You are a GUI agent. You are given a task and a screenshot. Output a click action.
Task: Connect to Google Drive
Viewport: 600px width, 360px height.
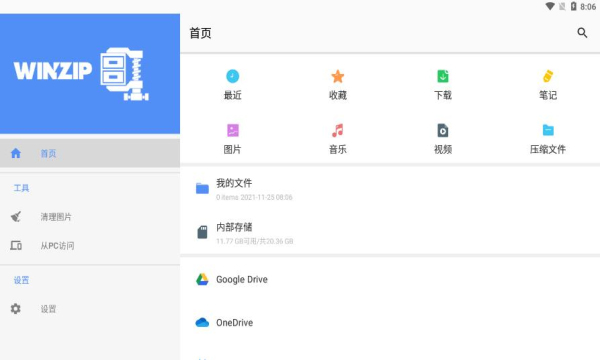coord(390,279)
